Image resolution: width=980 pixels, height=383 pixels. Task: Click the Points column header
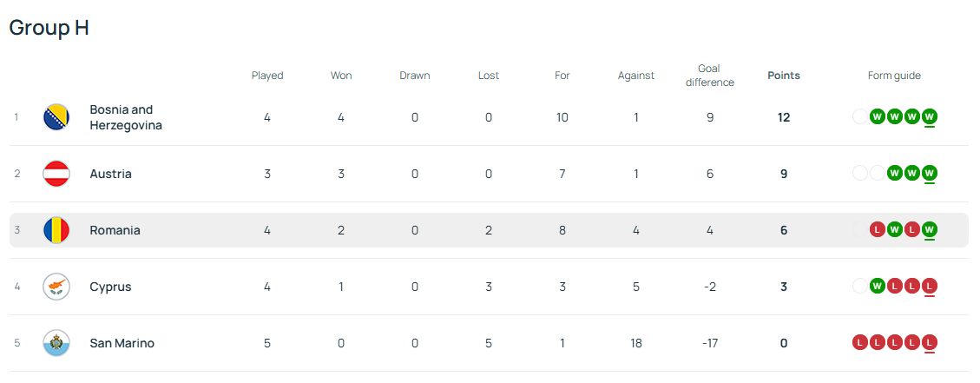tap(783, 76)
